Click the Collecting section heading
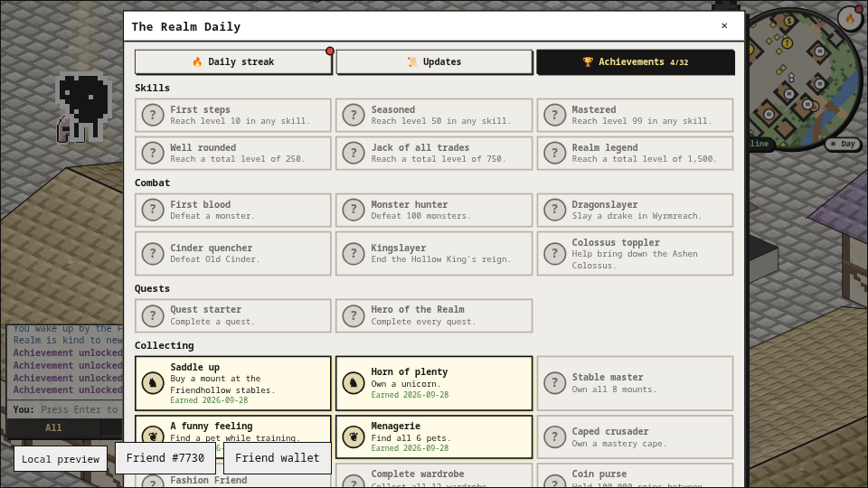868x488 pixels. point(165,345)
